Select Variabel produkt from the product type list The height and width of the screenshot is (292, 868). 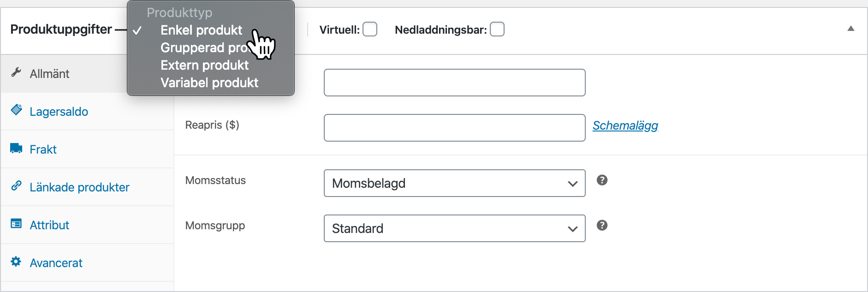(209, 83)
